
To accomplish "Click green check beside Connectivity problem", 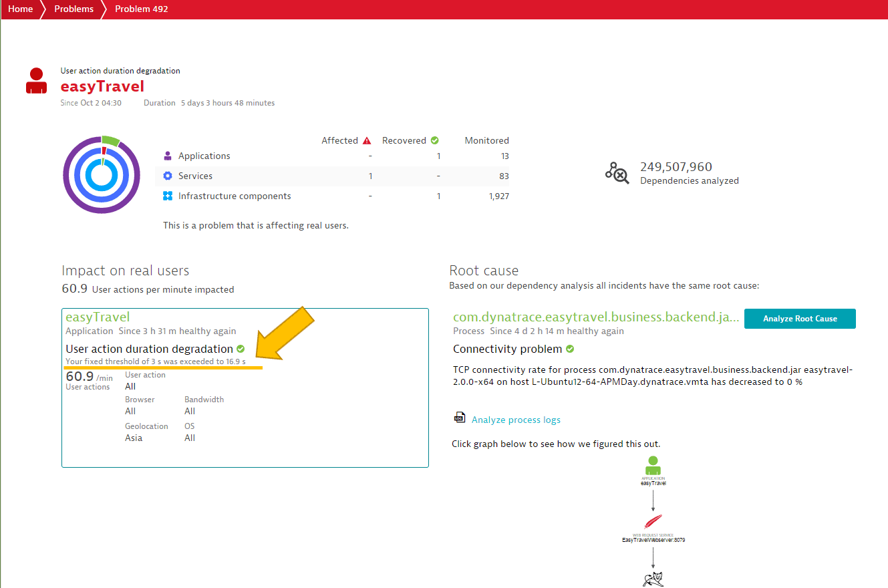I will click(570, 349).
